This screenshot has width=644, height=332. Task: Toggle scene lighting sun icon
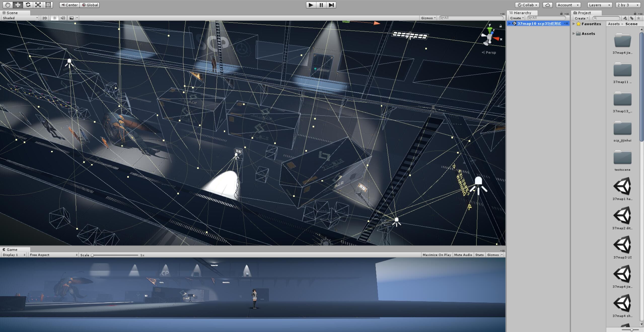pyautogui.click(x=55, y=18)
